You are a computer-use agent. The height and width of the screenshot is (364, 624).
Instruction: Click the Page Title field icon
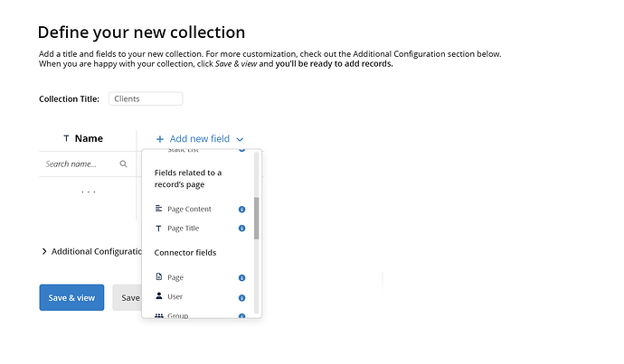click(x=159, y=229)
